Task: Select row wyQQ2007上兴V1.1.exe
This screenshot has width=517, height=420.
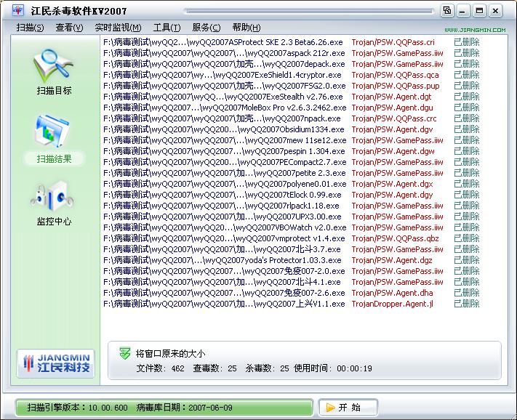Action: pos(292,304)
